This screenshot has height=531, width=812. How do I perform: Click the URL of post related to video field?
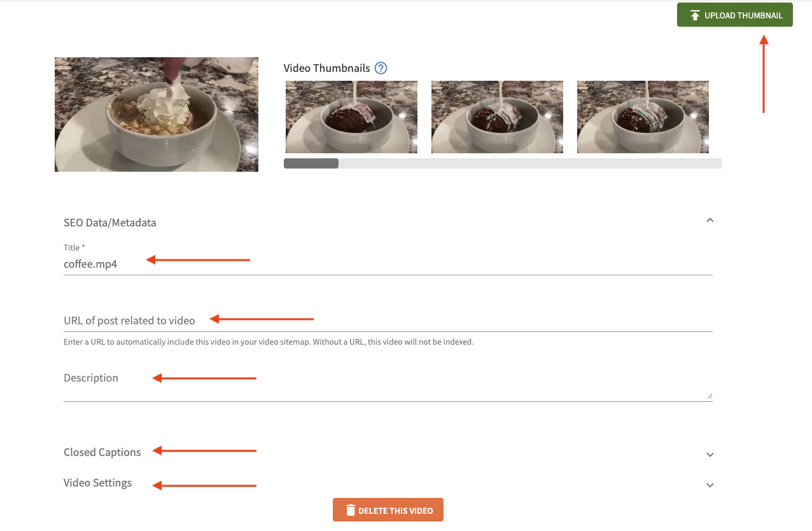(x=388, y=321)
